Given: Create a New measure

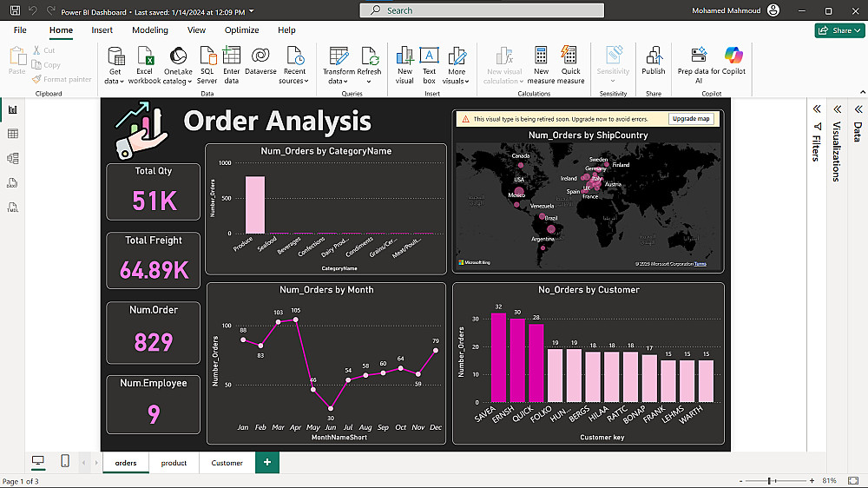Looking at the screenshot, I should coord(541,65).
